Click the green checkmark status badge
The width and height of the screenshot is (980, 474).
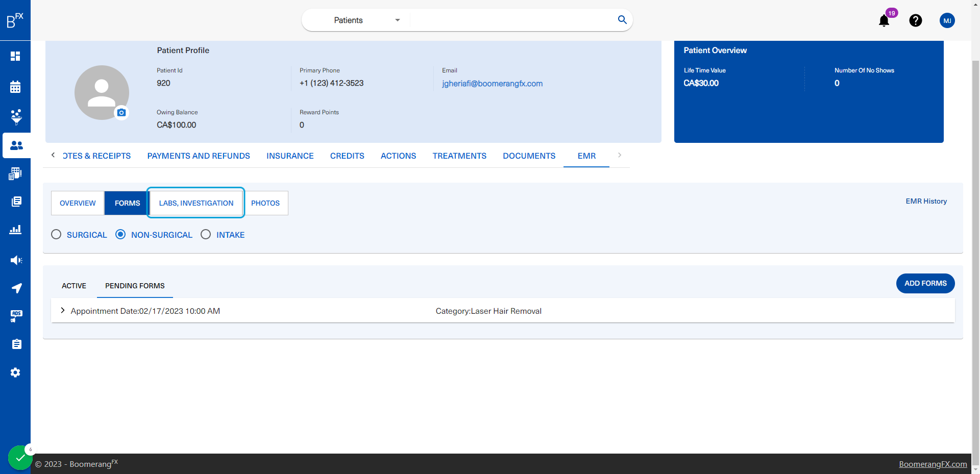pyautogui.click(x=20, y=458)
